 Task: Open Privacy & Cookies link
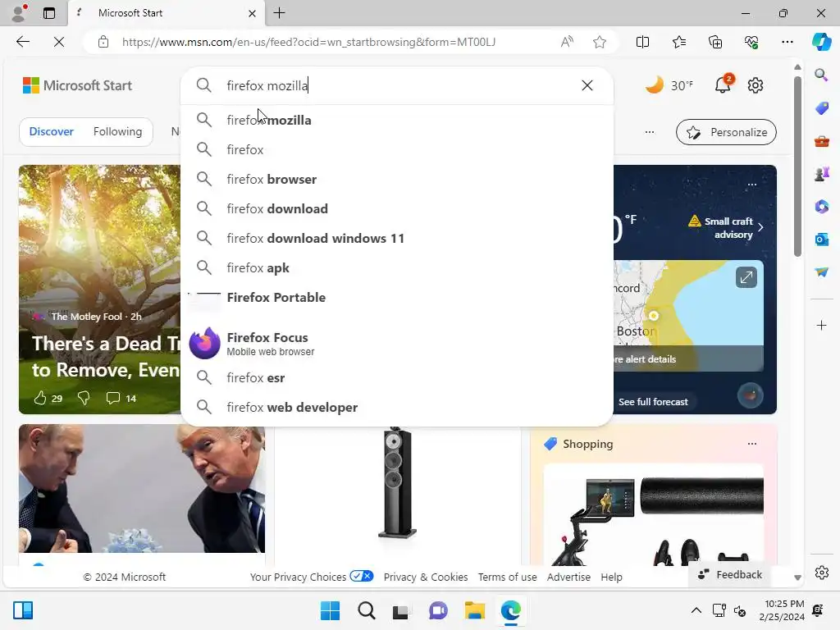[426, 577]
